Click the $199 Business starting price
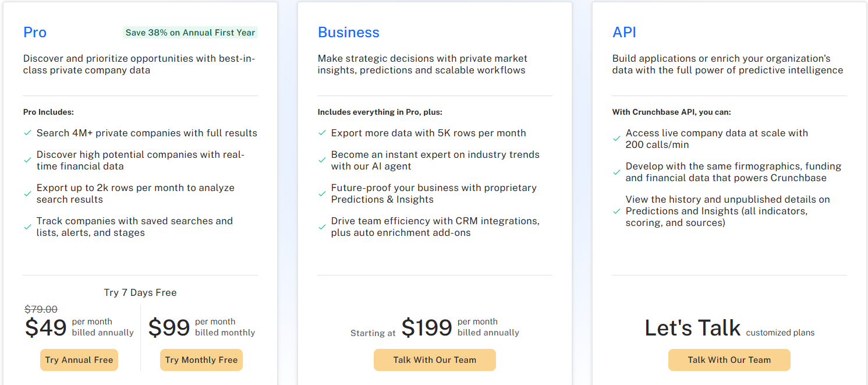This screenshot has height=385, width=868. 428,328
